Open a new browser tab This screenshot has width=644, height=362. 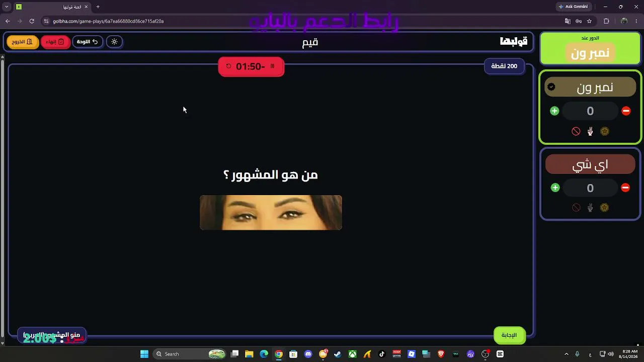(98, 7)
